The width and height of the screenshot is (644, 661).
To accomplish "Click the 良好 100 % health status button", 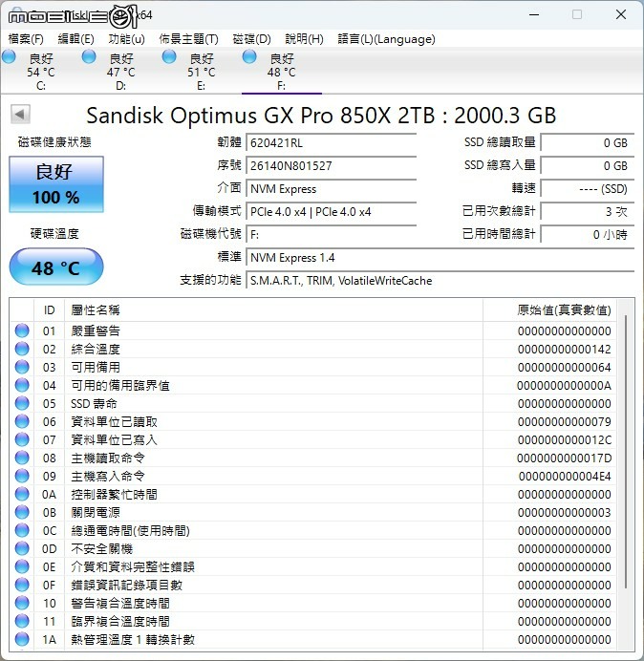I will [56, 184].
